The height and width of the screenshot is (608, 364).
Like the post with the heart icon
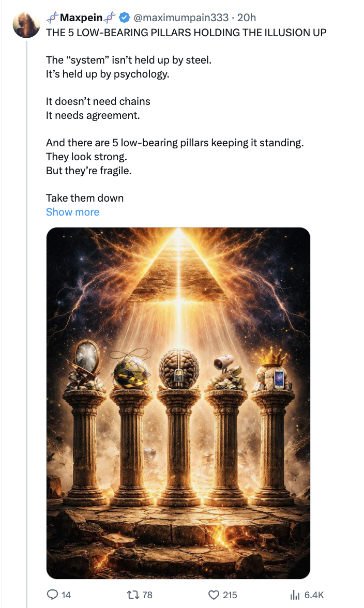(215, 595)
